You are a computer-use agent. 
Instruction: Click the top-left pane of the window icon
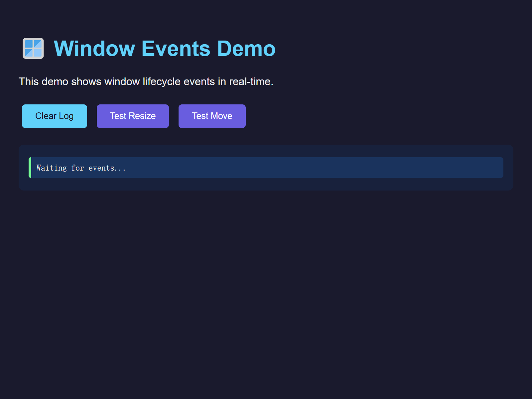point(28,44)
